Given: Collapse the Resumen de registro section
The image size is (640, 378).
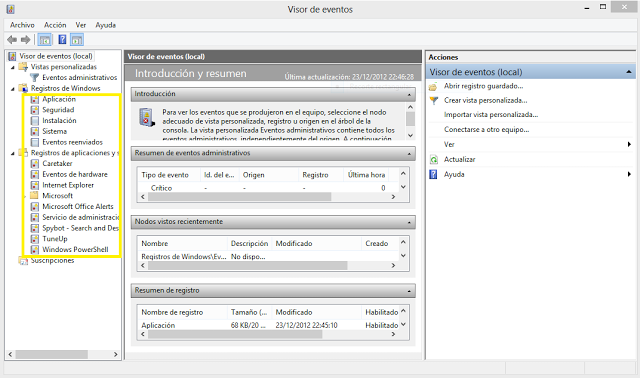Looking at the screenshot, I should [x=409, y=291].
